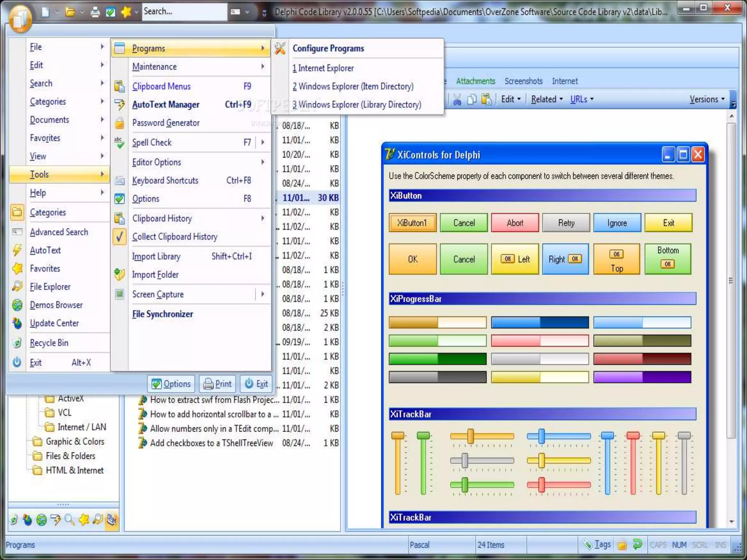Expand the Related dropdown menu
The width and height of the screenshot is (747, 560).
tap(547, 99)
